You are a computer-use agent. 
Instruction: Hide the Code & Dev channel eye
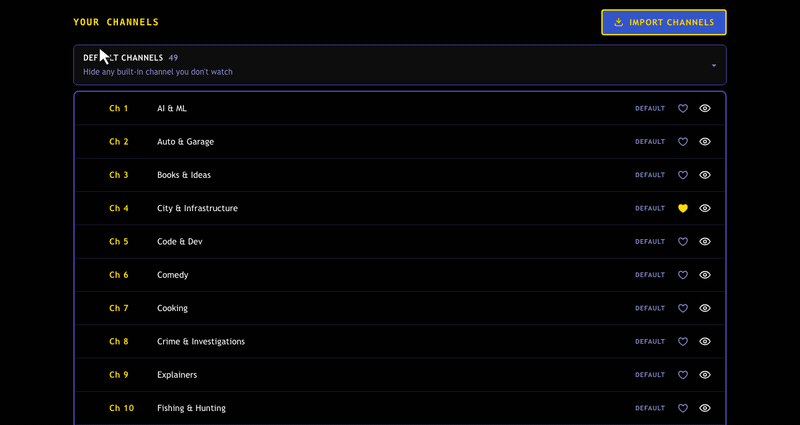[705, 241]
